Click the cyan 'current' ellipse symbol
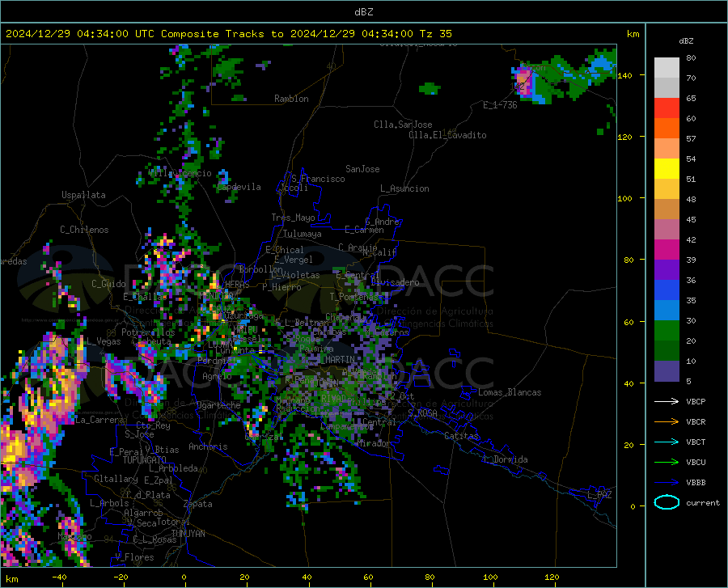The width and height of the screenshot is (728, 588). point(667,502)
